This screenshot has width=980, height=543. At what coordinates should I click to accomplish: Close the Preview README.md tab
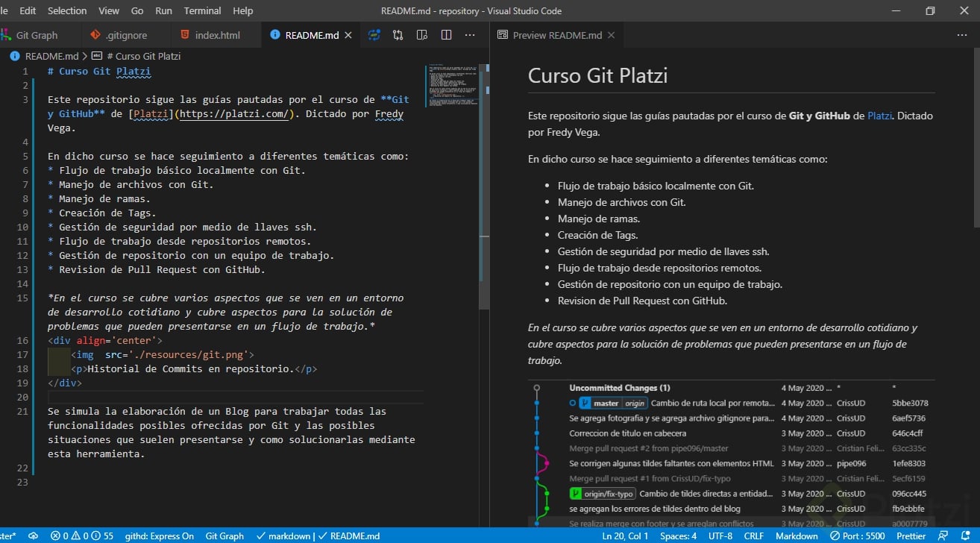click(612, 35)
